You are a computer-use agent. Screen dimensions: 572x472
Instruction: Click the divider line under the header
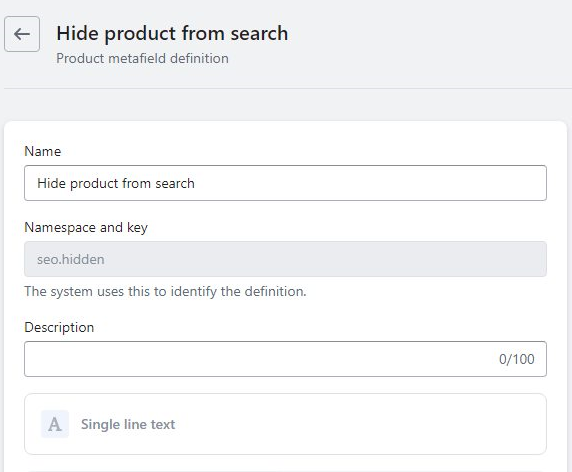288,88
